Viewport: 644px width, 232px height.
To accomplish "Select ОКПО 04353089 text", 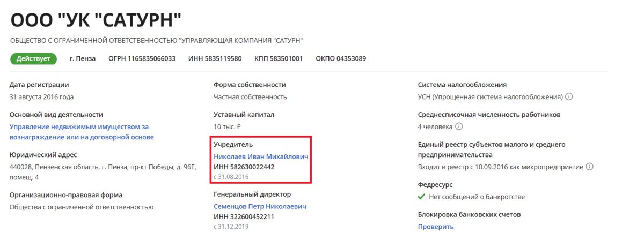I will [x=341, y=58].
